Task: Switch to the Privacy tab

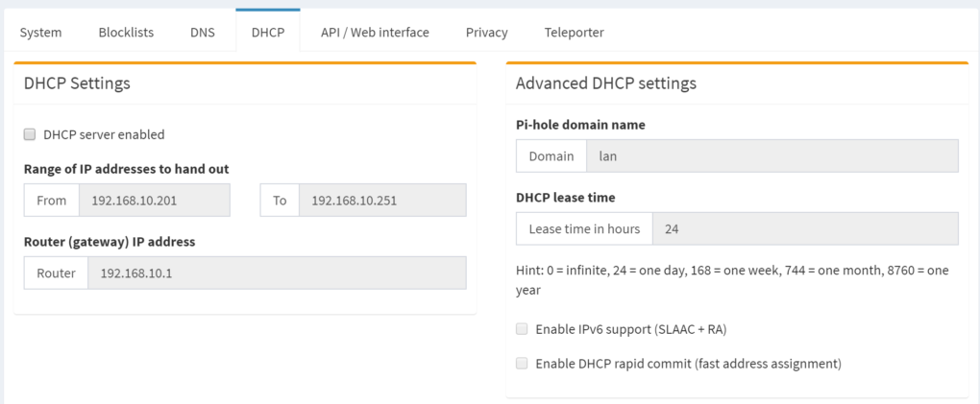Action: [x=486, y=33]
